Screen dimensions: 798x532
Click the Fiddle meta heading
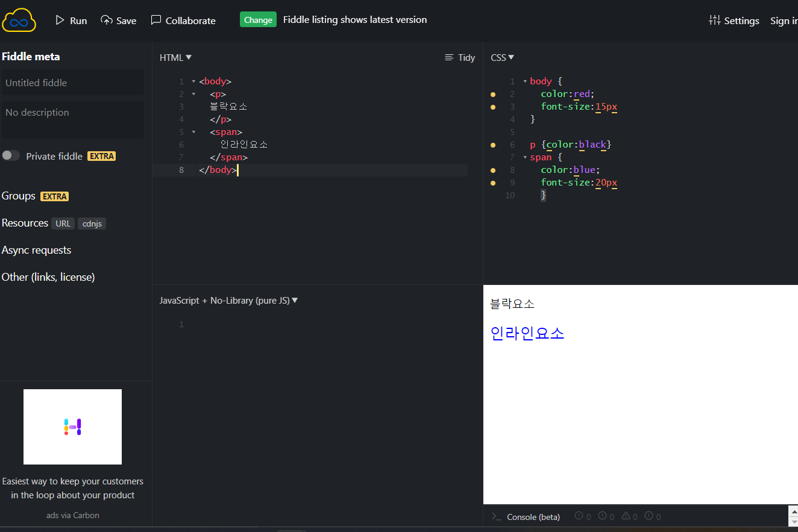[31, 57]
